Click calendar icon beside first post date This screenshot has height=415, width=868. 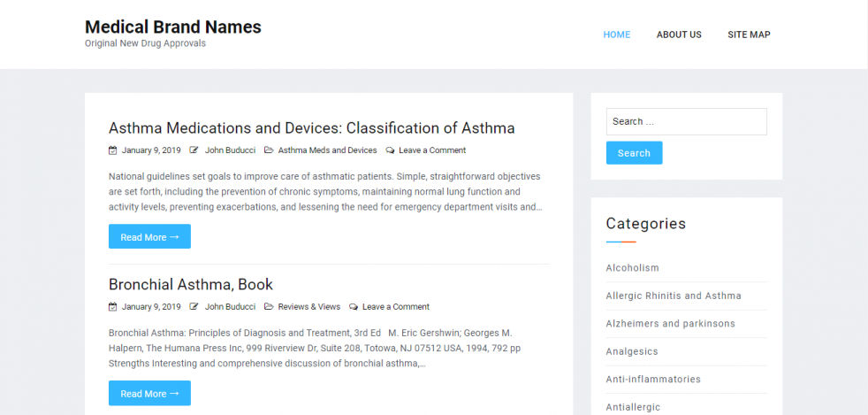[112, 150]
